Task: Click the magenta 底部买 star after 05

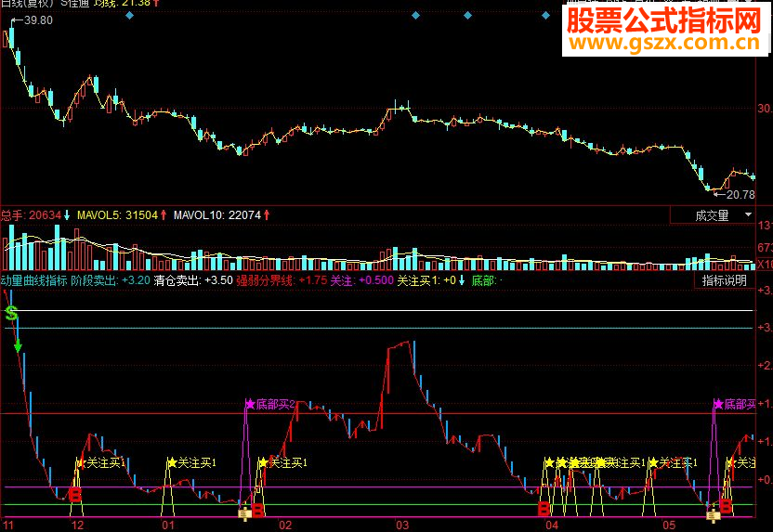Action: 718,405
